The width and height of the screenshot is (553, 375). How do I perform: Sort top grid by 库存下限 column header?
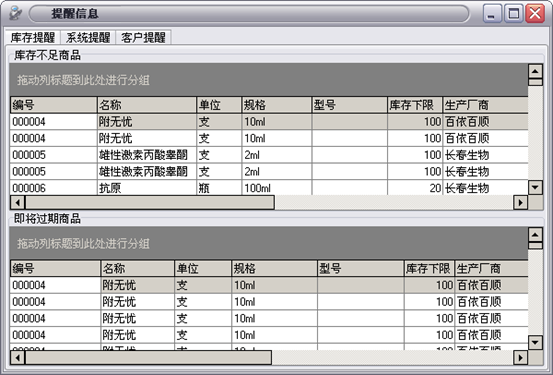pyautogui.click(x=415, y=105)
